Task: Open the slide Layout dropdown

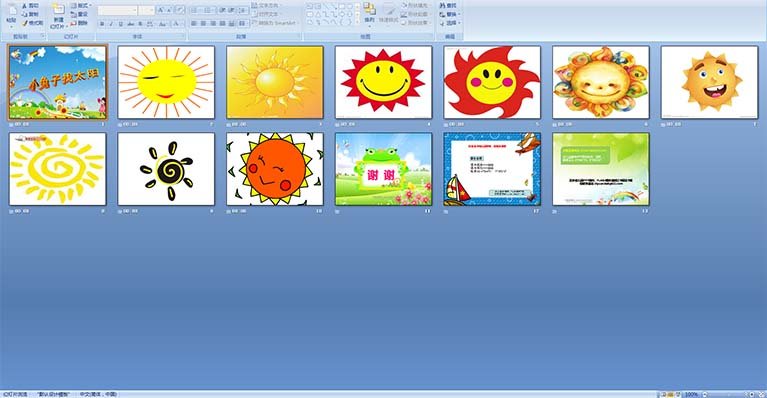Action: tap(81, 5)
